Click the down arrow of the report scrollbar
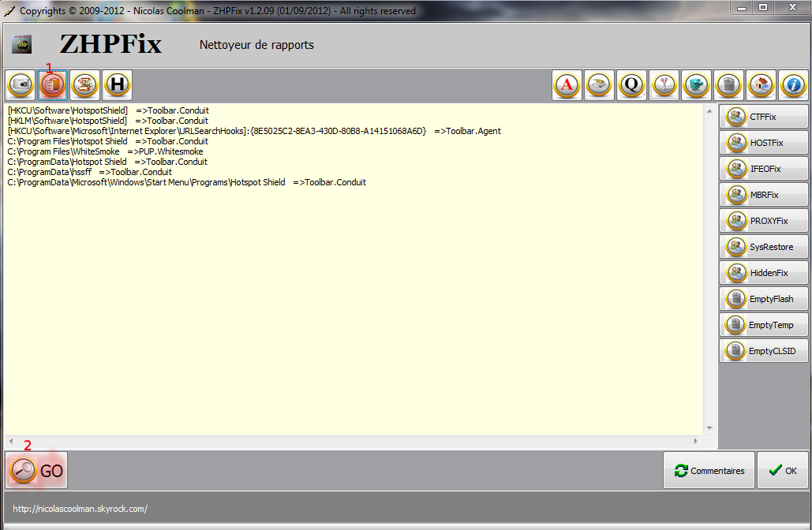This screenshot has width=812, height=530. point(709,428)
